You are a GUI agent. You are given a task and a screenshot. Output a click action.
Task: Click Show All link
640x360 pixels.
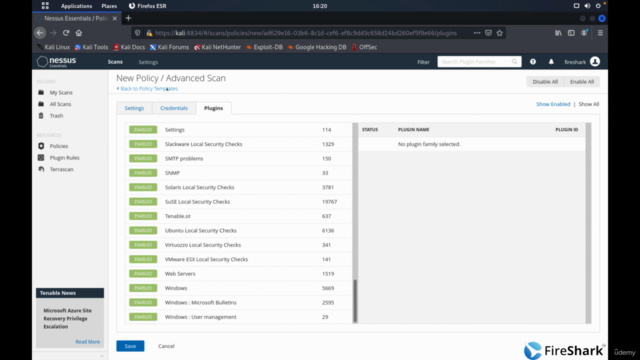pos(589,104)
